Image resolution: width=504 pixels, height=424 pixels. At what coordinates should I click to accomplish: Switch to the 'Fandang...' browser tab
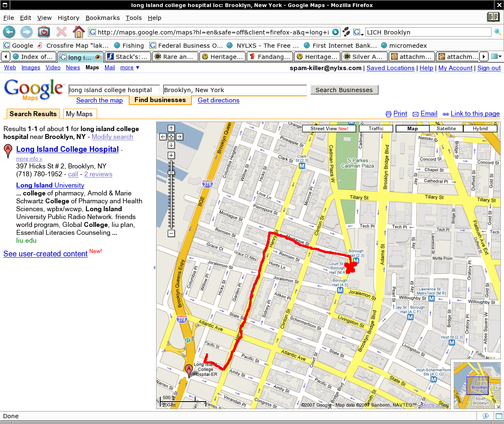pos(270,56)
